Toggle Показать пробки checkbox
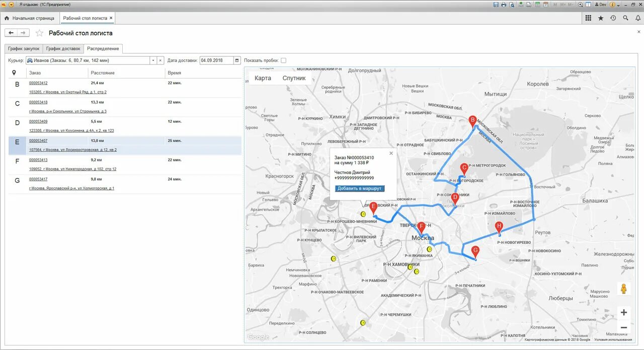Screen dimensions: 644x350 coord(283,60)
